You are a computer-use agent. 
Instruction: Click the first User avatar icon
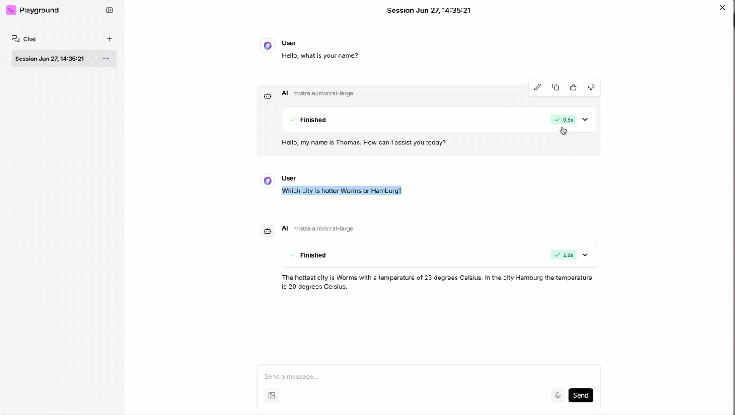pyautogui.click(x=267, y=46)
